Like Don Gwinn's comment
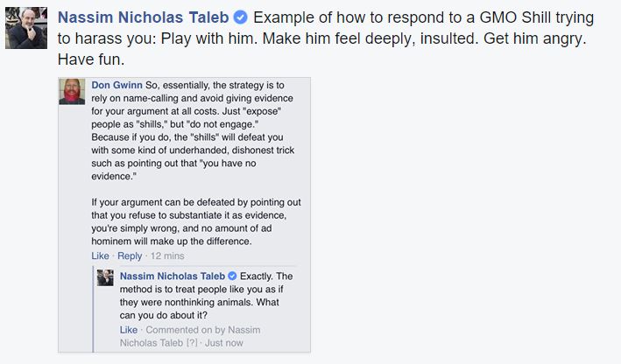This screenshot has height=364, width=621. (x=100, y=255)
